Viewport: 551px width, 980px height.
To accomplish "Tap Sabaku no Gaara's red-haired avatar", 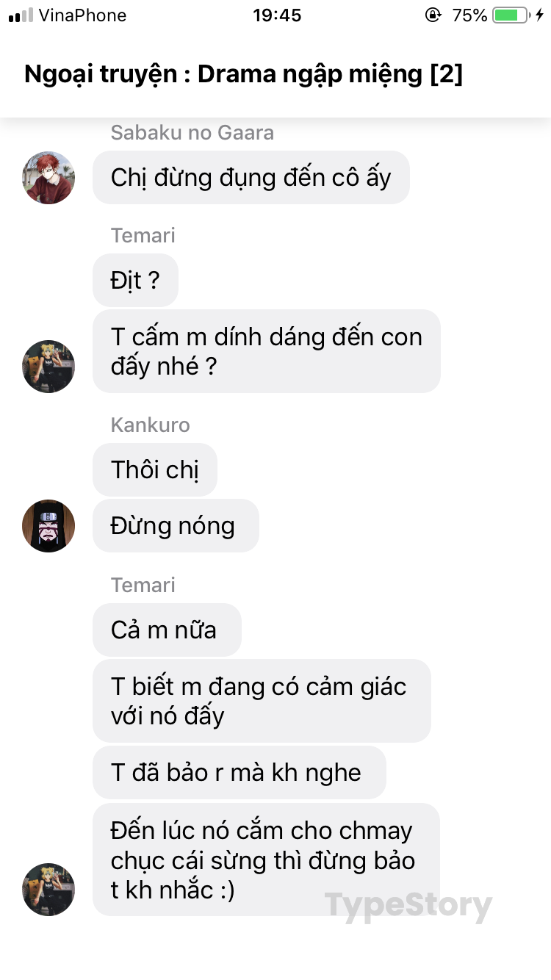I will [x=48, y=178].
